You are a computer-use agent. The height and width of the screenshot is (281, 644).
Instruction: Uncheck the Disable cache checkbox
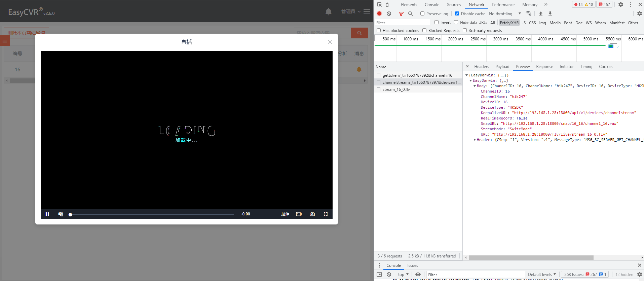(x=457, y=13)
